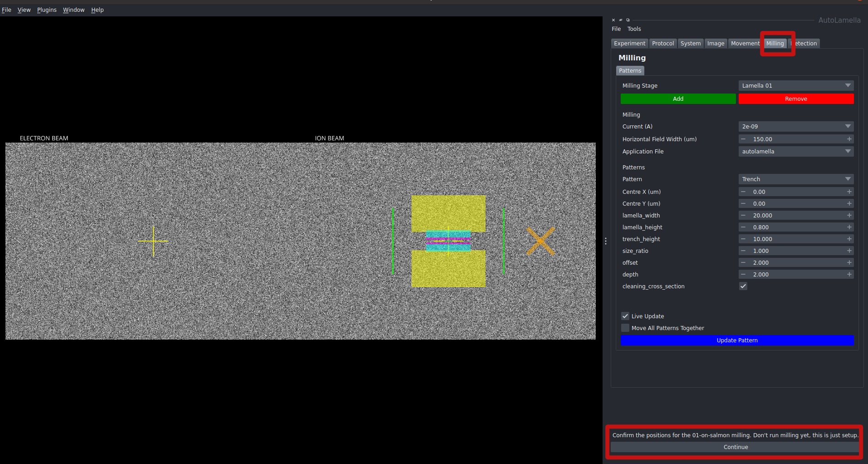Decrease trench_height with minus icon
Viewport: 868px width, 464px height.
(743, 239)
